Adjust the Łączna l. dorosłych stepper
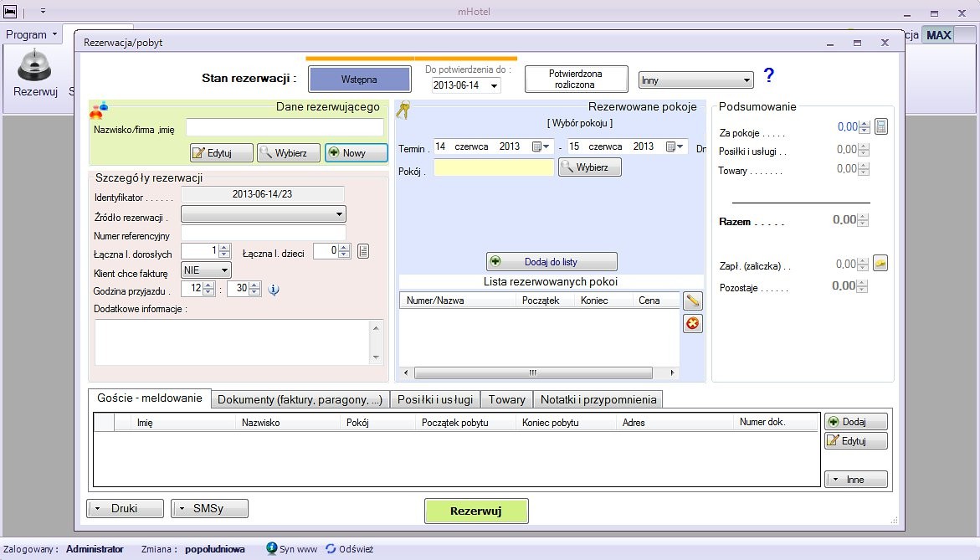Image resolution: width=980 pixels, height=560 pixels. pyautogui.click(x=225, y=251)
